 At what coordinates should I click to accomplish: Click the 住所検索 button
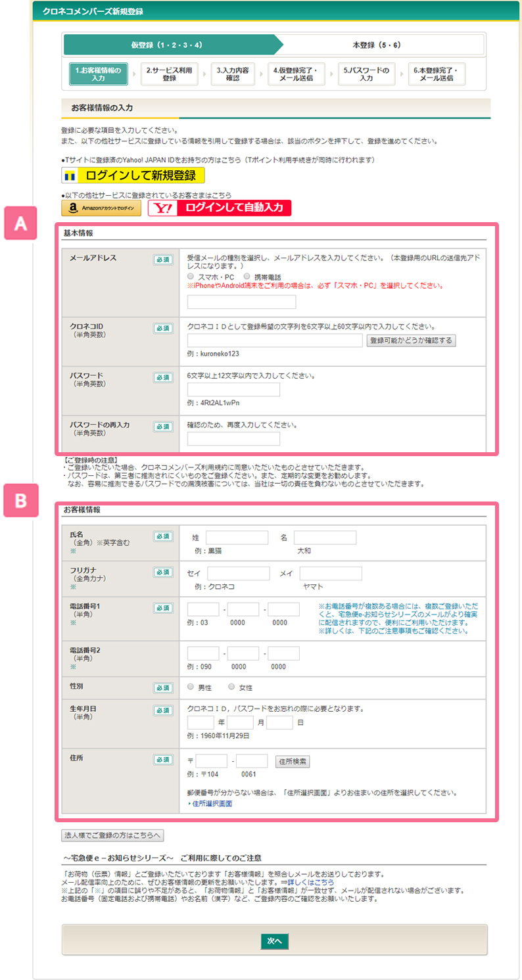pos(293,761)
